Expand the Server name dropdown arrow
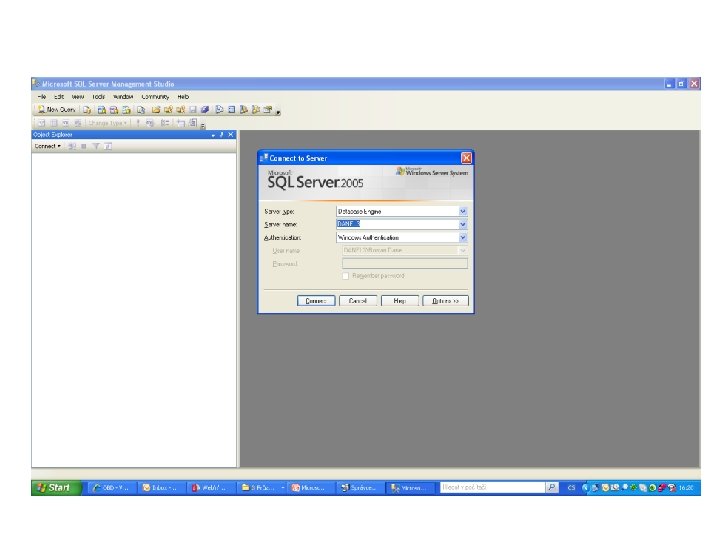Screen dimensions: 720x540 pos(463,224)
